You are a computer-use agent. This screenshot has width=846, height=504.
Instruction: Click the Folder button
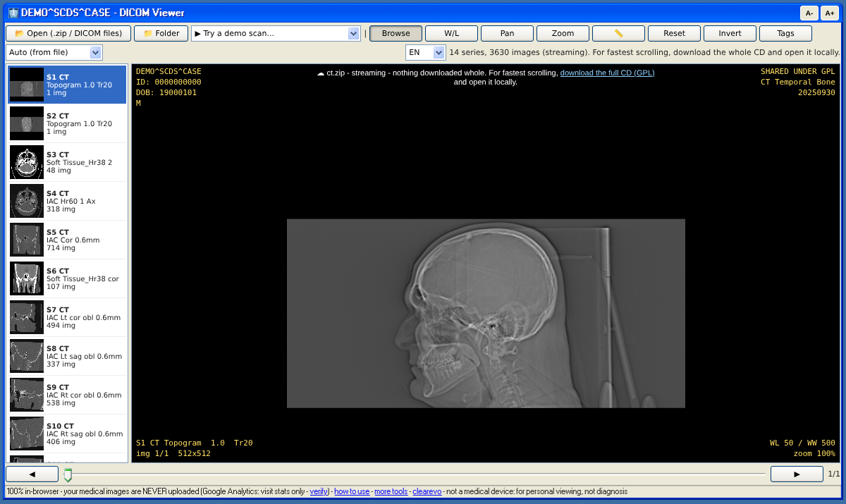pos(161,33)
